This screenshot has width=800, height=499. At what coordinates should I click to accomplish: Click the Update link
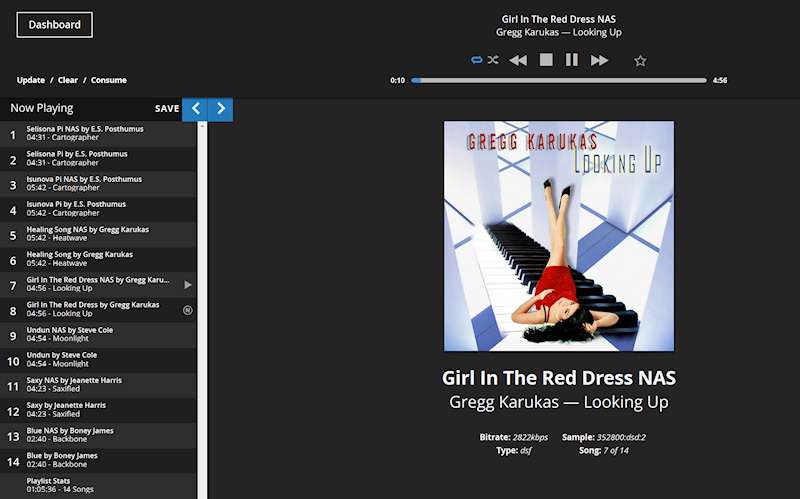coord(31,80)
